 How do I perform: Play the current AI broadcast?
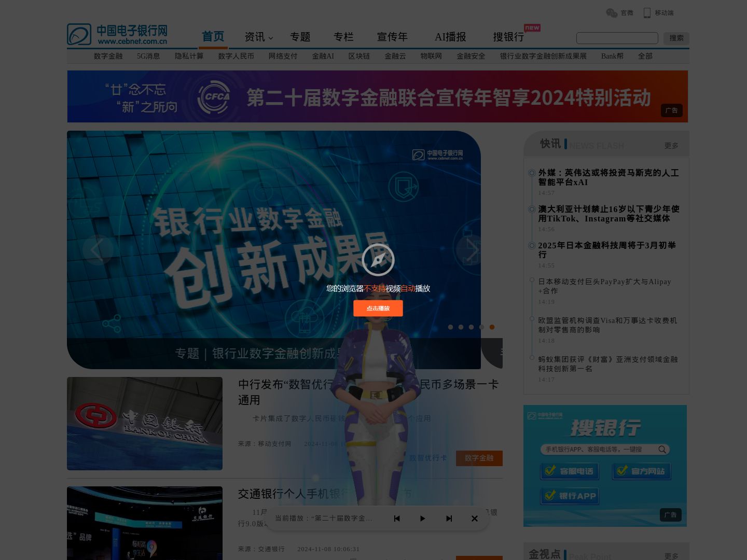(x=422, y=519)
